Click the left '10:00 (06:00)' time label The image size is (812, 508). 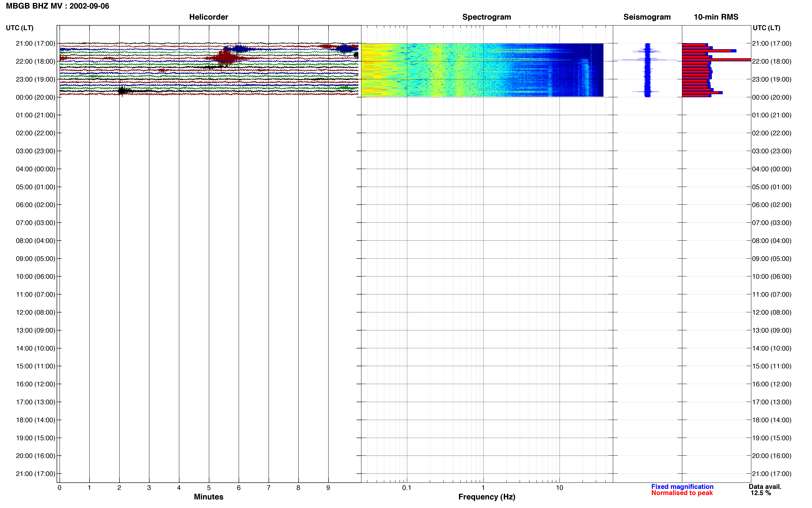tap(35, 277)
